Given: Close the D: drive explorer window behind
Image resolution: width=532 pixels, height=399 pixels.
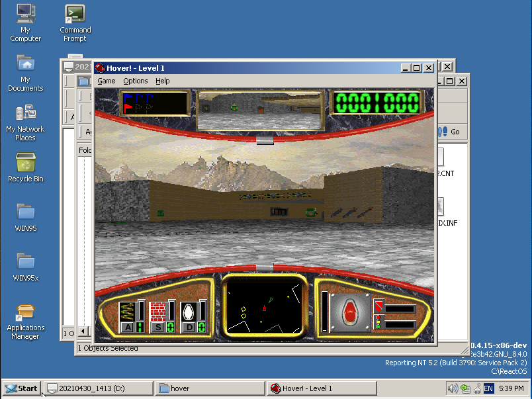Looking at the screenshot, I should pyautogui.click(x=447, y=67).
